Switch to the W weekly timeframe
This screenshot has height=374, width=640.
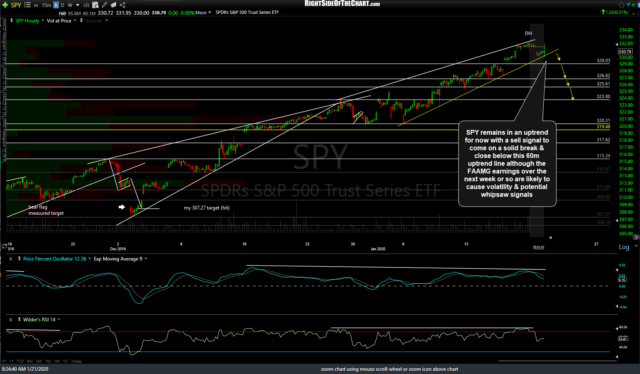coord(70,5)
